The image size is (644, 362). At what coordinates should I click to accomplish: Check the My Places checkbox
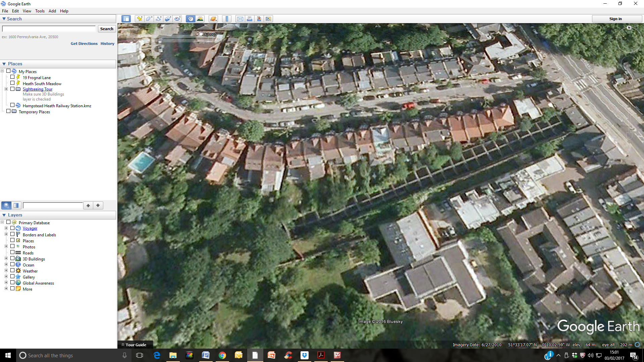click(8, 71)
